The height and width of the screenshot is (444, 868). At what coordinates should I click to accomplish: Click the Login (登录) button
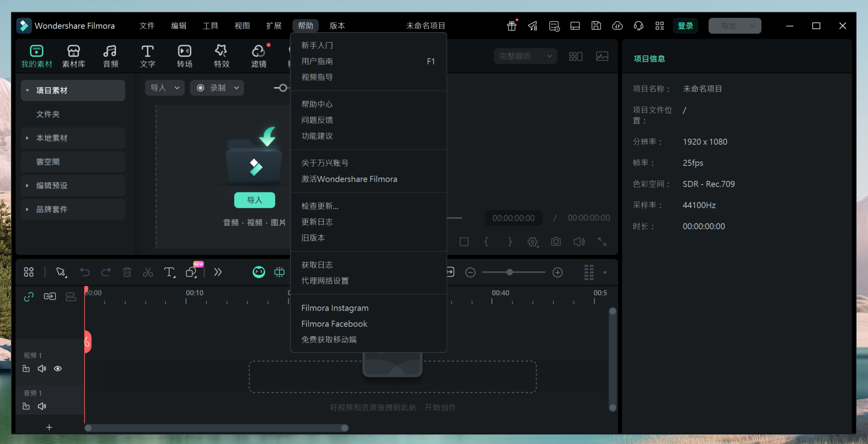685,26
